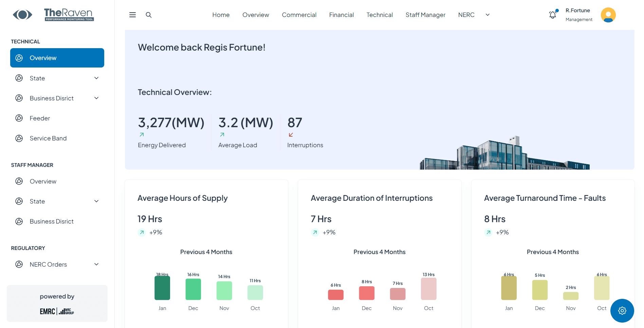Select the Feeder sidebar item
This screenshot has width=644, height=328.
point(40,118)
